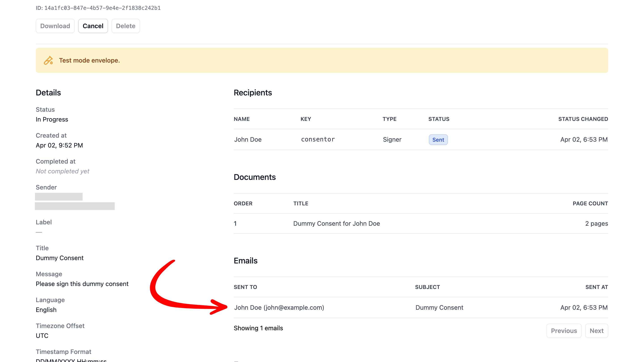Click the Status Changed column header
This screenshot has height=362, width=644.
[x=583, y=119]
